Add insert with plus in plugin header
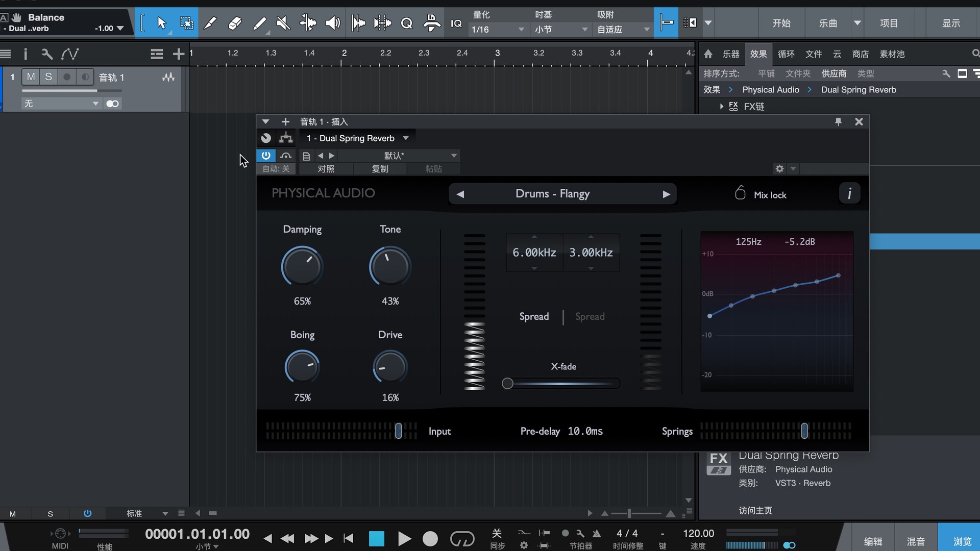Image resolution: width=980 pixels, height=551 pixels. coord(285,121)
